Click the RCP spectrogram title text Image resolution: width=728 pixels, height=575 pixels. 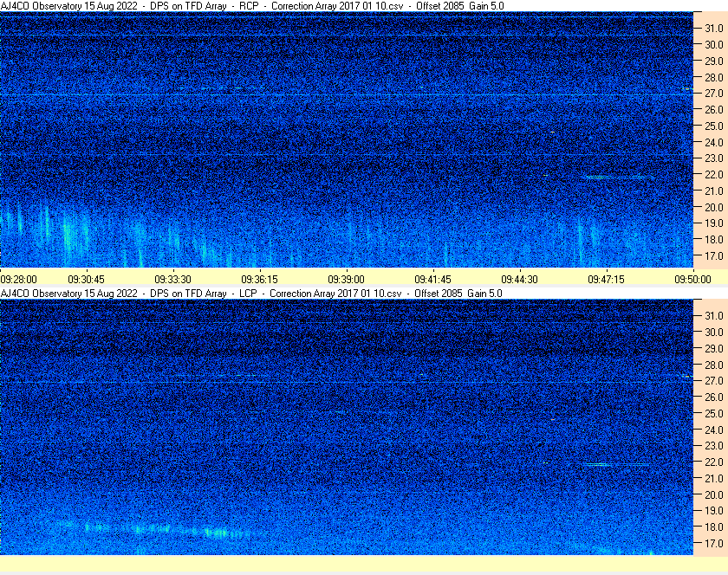pyautogui.click(x=252, y=6)
